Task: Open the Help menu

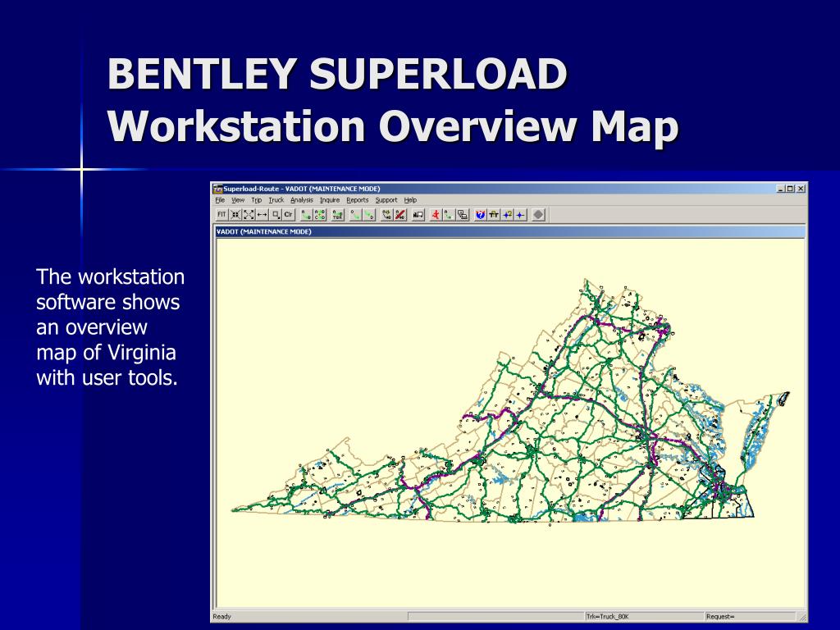Action: [x=410, y=200]
